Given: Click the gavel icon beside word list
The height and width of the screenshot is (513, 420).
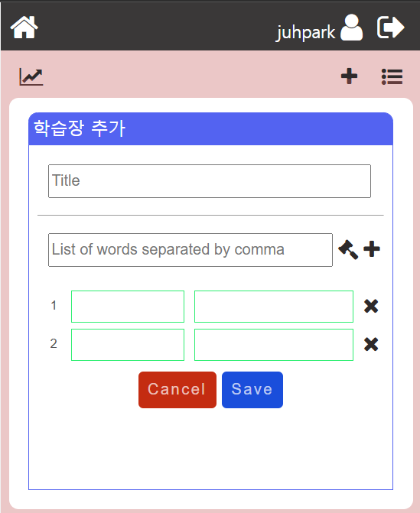Looking at the screenshot, I should point(348,249).
